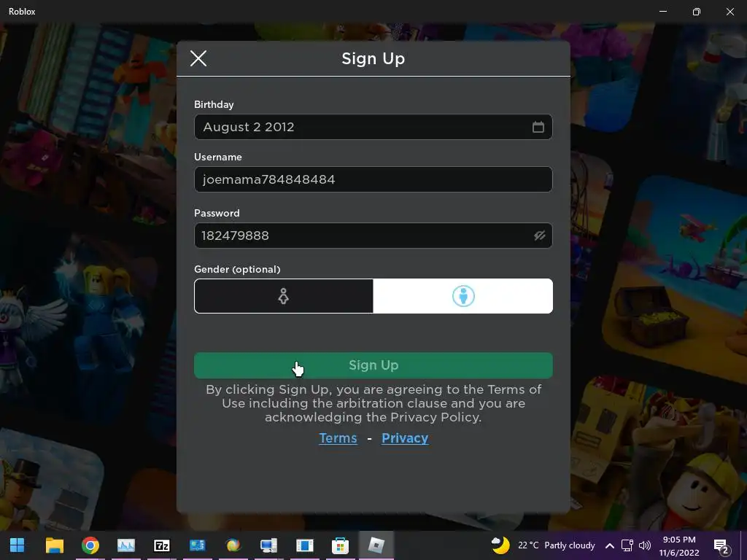747x560 pixels.
Task: Show hidden system tray icons chevron
Action: [x=609, y=545]
